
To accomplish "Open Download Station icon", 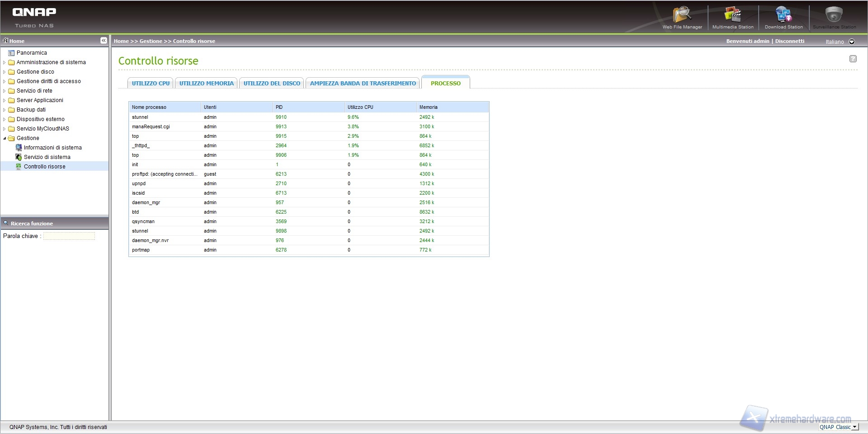I will click(x=783, y=15).
